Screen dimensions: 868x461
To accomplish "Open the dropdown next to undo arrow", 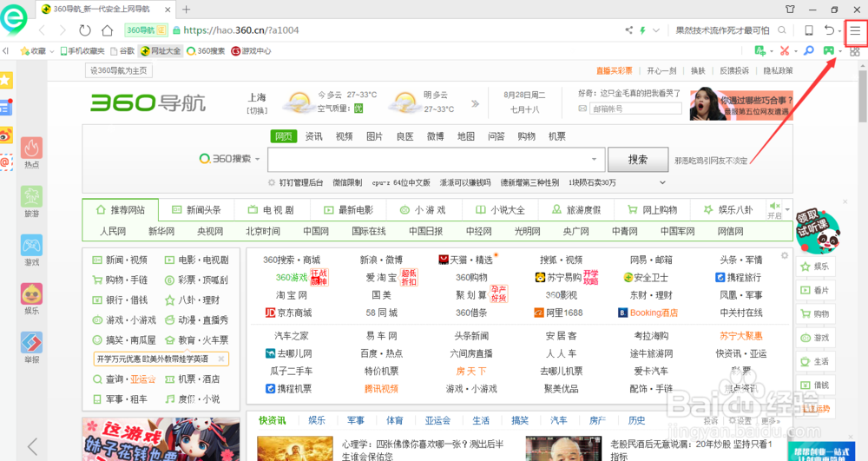I will [839, 30].
